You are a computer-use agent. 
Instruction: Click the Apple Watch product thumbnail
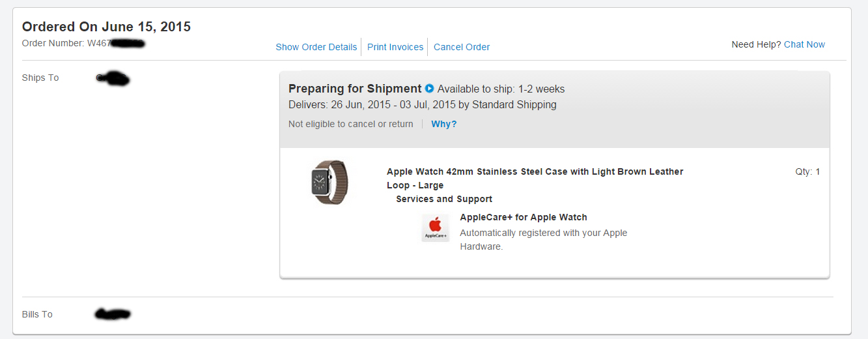[x=329, y=183]
